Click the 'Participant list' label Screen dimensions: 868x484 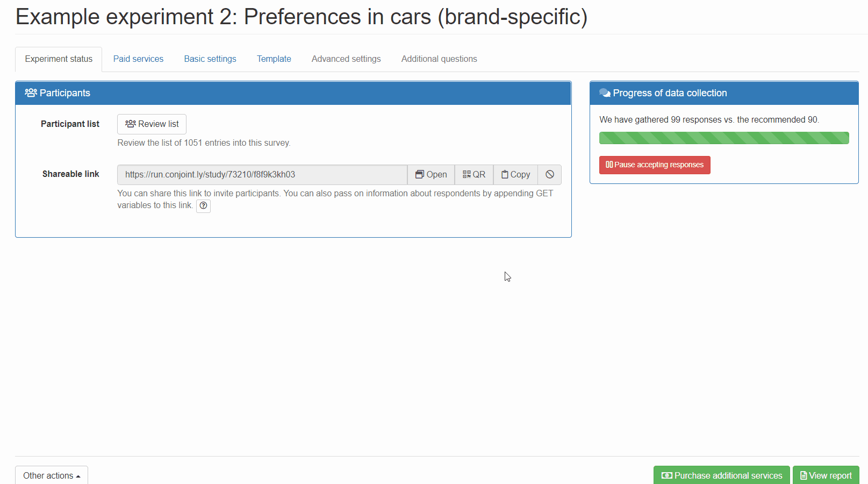[70, 124]
